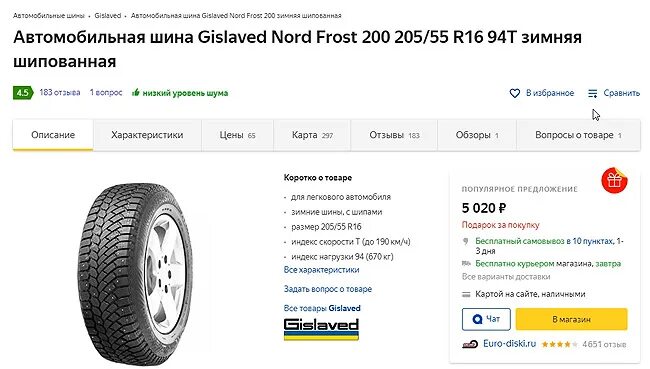Open the Отзывы tab
Screen dimensions: 650x369
pyautogui.click(x=394, y=135)
